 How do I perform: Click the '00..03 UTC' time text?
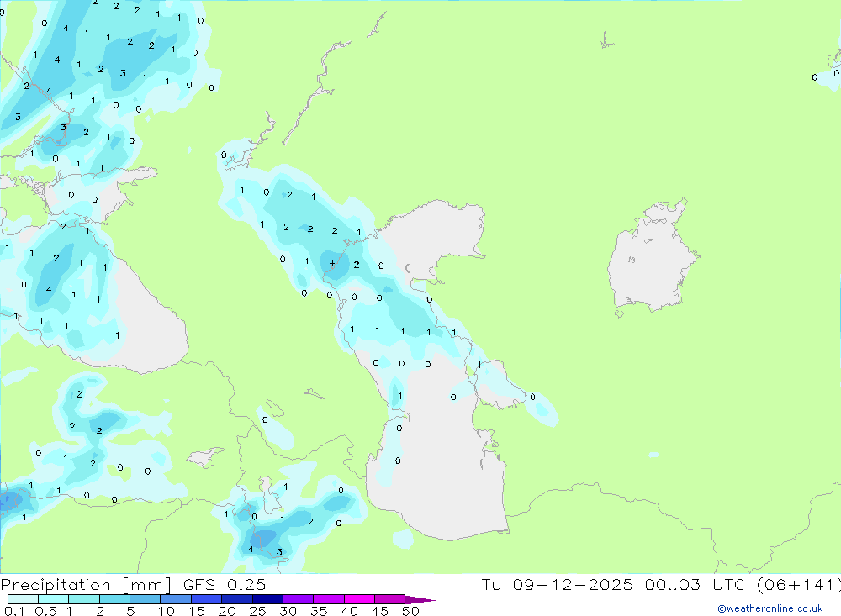point(696,584)
